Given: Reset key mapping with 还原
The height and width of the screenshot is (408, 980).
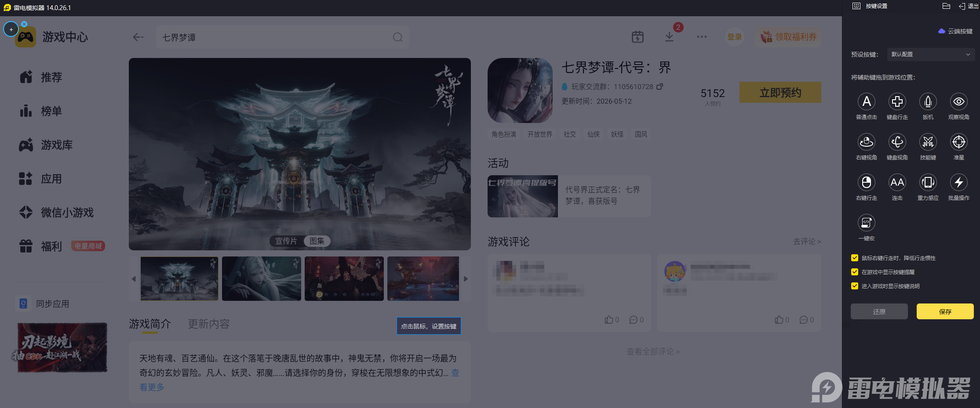Looking at the screenshot, I should [x=879, y=311].
